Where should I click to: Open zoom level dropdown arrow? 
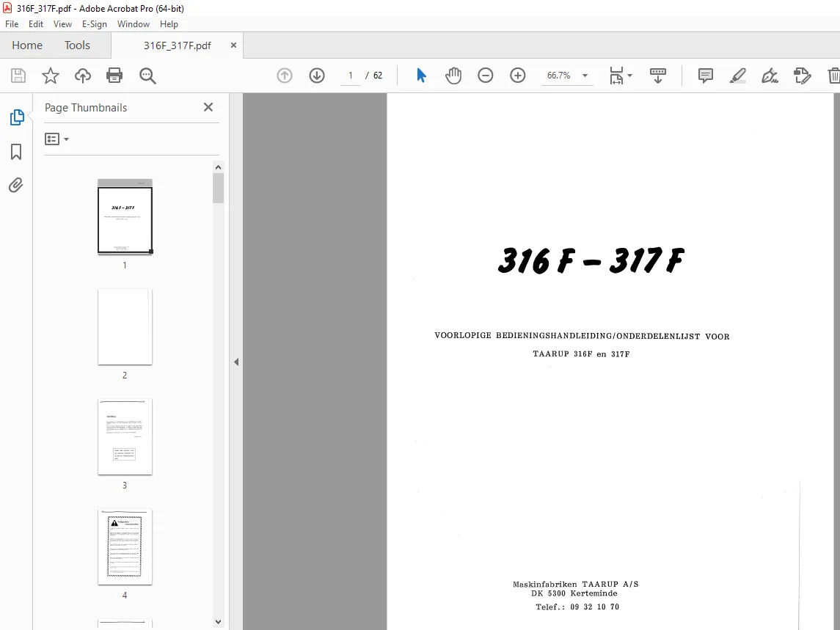(585, 76)
